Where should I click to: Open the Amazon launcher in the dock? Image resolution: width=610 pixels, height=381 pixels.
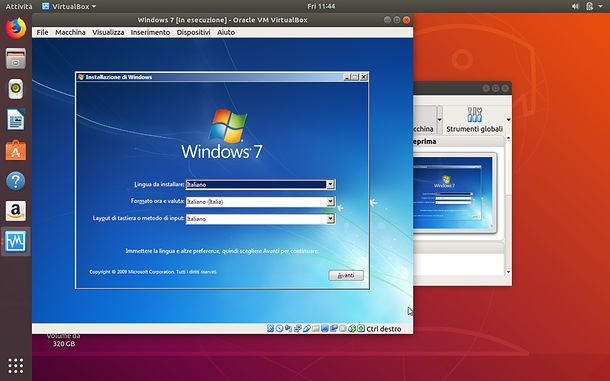(16, 211)
